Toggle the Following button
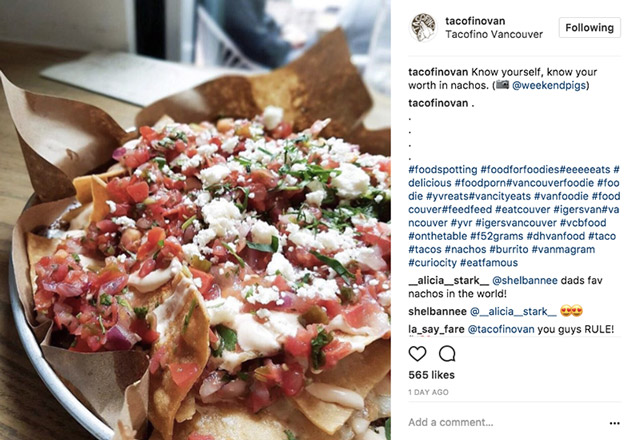This screenshot has width=638, height=440. pyautogui.click(x=590, y=28)
